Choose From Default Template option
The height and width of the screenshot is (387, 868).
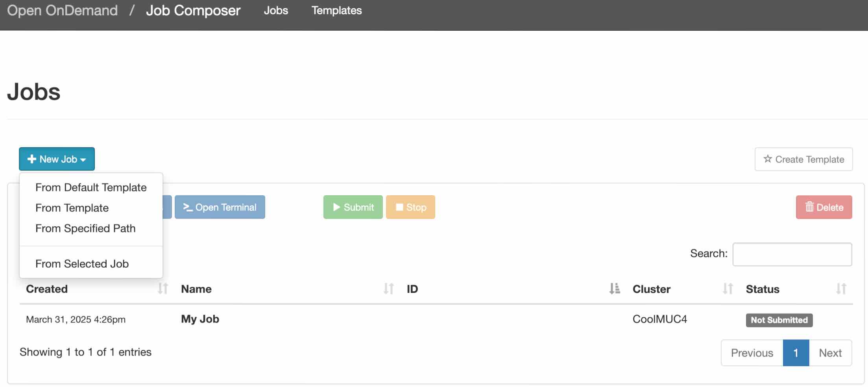tap(91, 187)
